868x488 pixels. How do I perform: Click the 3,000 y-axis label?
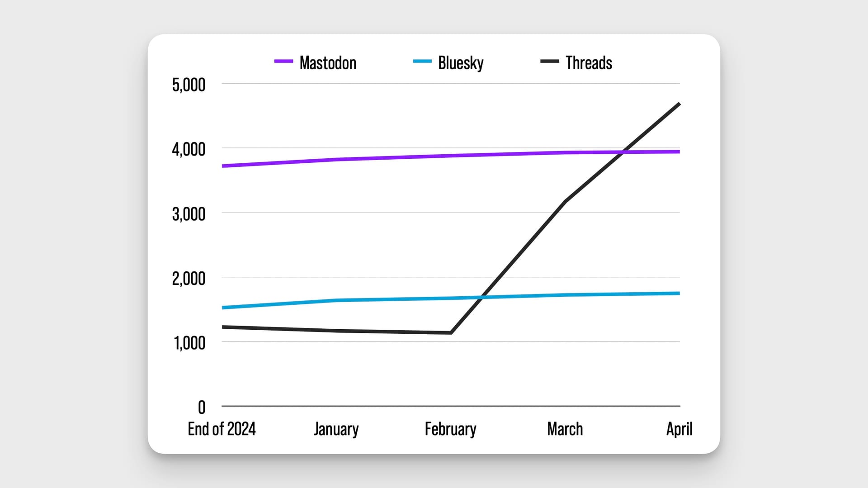click(x=189, y=214)
